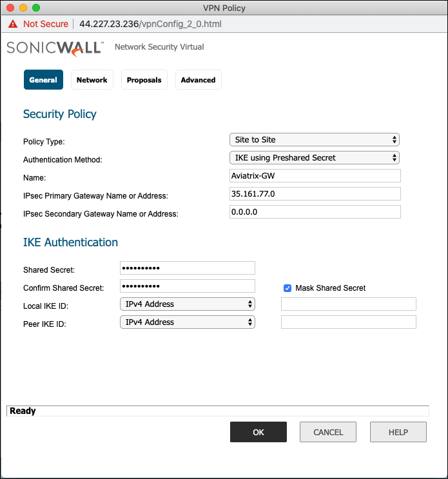The width and height of the screenshot is (448, 479).
Task: Click the yellow minimize window button
Action: (x=23, y=8)
